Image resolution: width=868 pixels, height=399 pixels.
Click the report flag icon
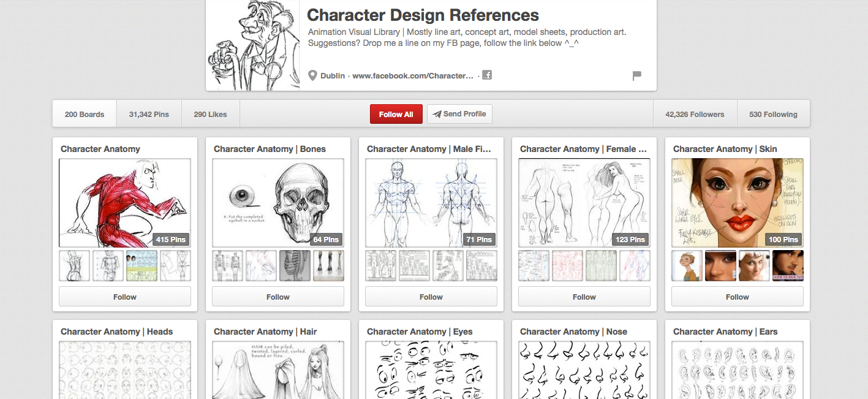636,76
